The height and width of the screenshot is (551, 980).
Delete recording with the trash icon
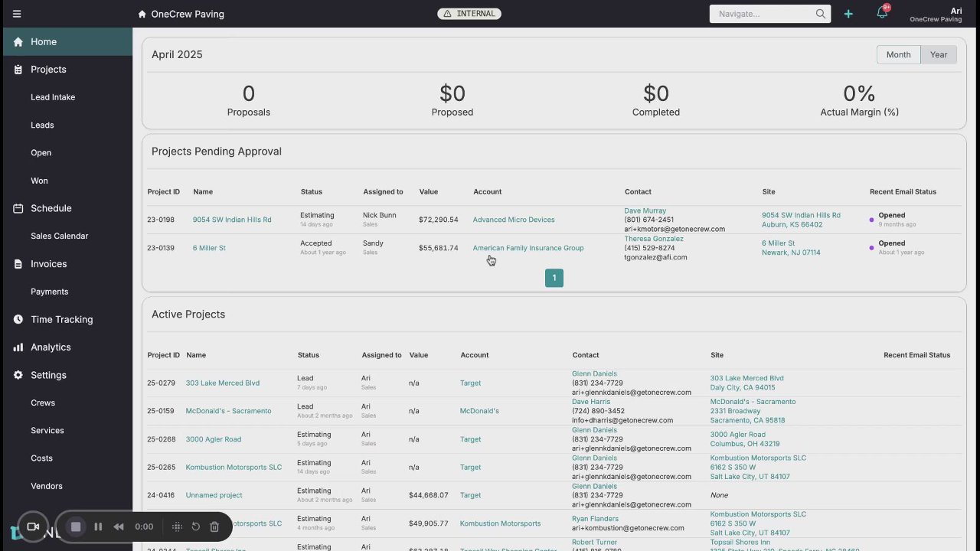(214, 527)
